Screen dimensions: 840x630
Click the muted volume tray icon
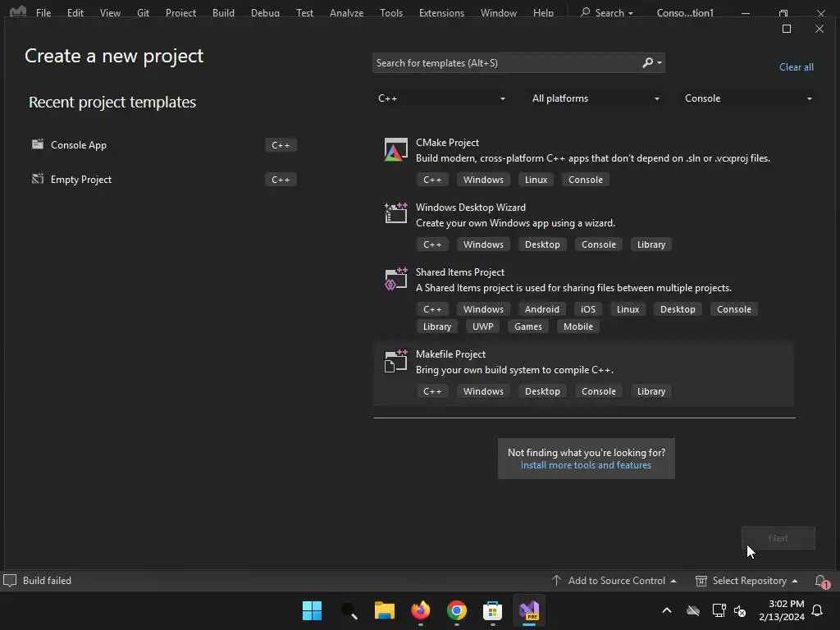[x=741, y=610]
